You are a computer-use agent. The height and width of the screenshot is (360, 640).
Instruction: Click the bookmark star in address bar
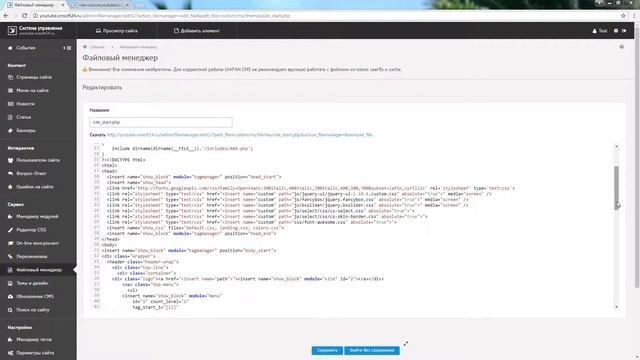(623, 16)
